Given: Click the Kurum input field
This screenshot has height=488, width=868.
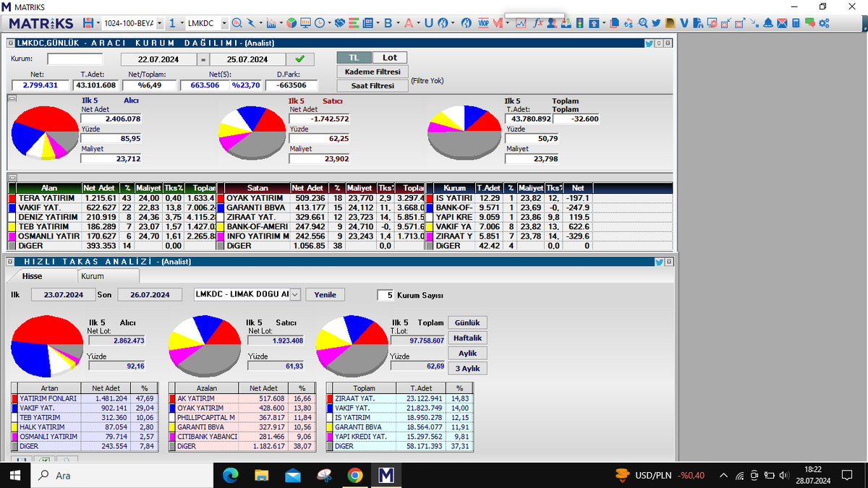Looking at the screenshot, I should pos(75,59).
